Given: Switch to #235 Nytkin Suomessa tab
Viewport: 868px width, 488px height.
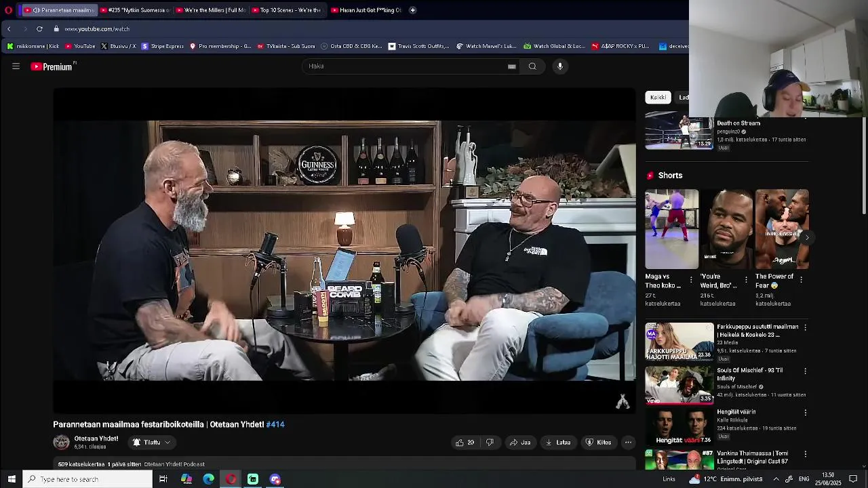Looking at the screenshot, I should (x=135, y=10).
